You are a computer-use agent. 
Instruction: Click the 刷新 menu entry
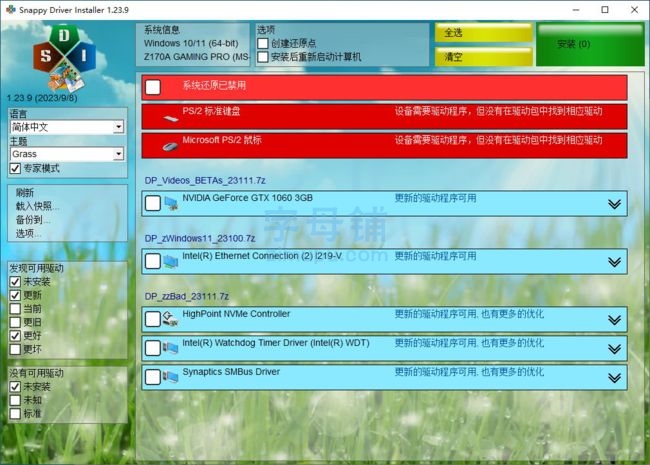(x=25, y=193)
